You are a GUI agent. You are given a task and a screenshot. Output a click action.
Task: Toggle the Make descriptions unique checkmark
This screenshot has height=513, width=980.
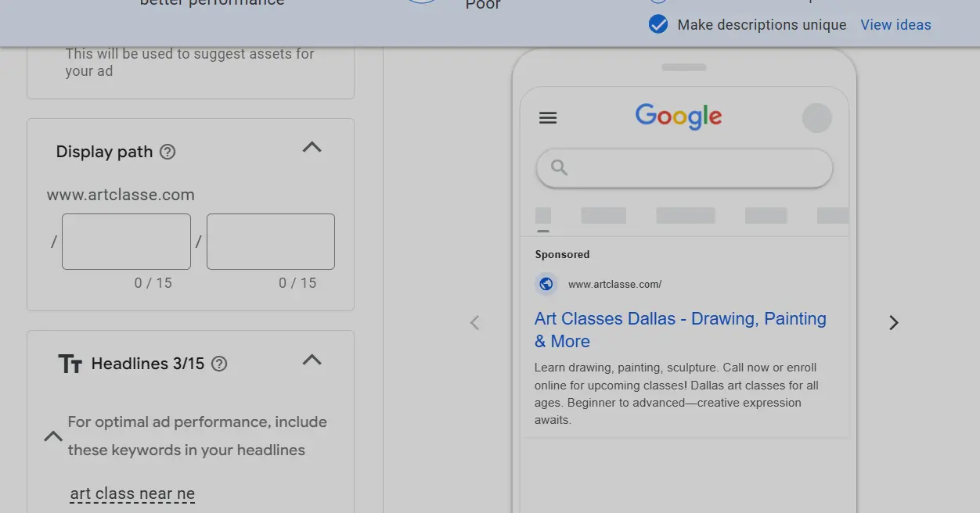[658, 24]
